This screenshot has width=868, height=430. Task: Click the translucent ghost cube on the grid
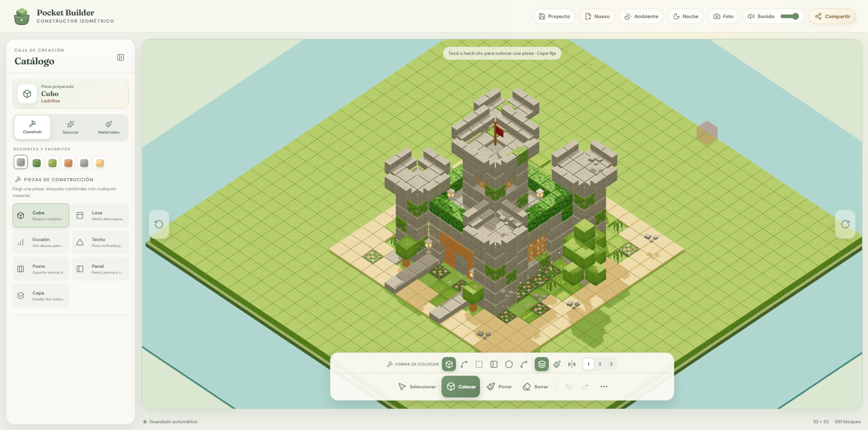(707, 133)
